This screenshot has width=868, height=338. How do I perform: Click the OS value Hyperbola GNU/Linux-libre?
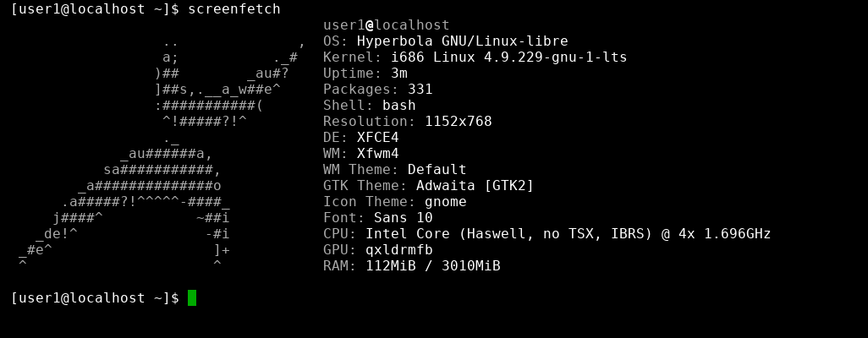point(462,41)
